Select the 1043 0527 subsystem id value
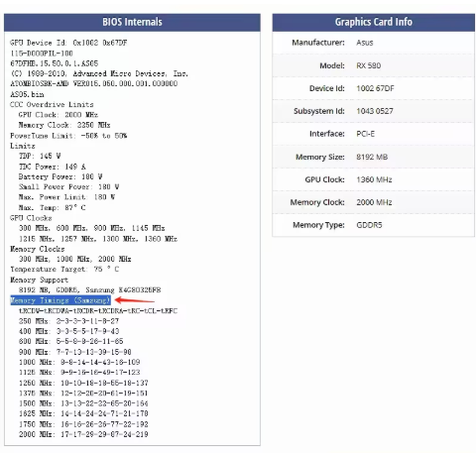This screenshot has width=476, height=453. [x=375, y=111]
